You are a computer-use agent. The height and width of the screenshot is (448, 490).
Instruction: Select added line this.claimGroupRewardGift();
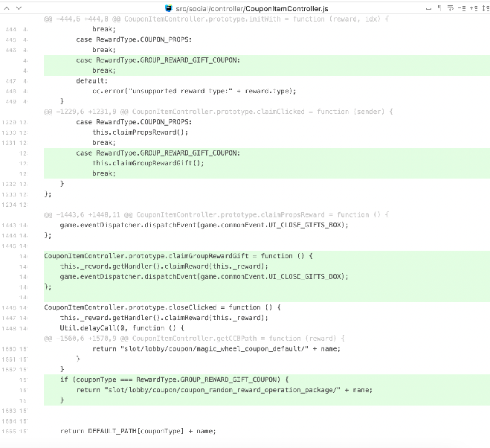147,163
